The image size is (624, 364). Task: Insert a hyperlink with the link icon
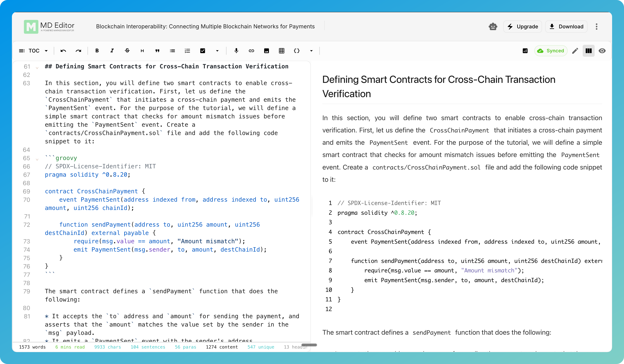click(x=251, y=51)
